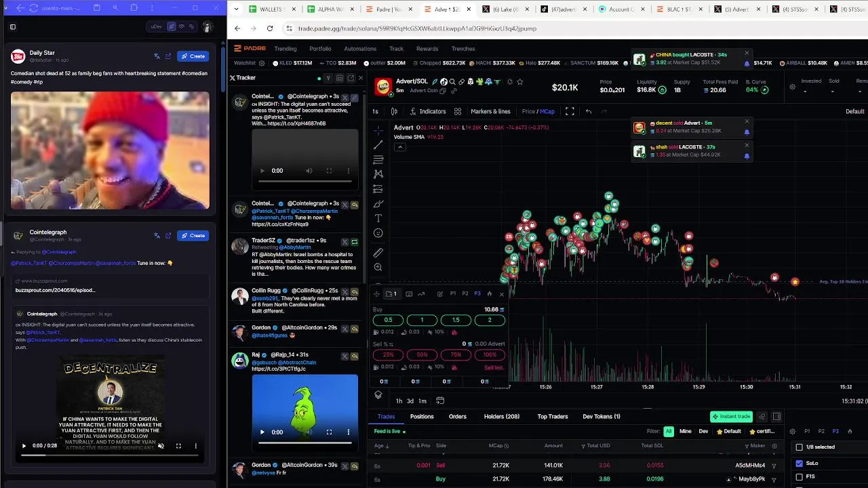
Task: Select the Dev trades filter
Action: (703, 431)
